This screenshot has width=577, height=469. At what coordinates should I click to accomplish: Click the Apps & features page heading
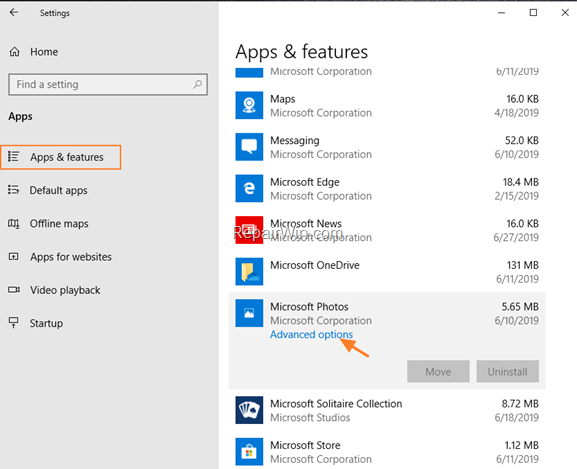coord(301,51)
